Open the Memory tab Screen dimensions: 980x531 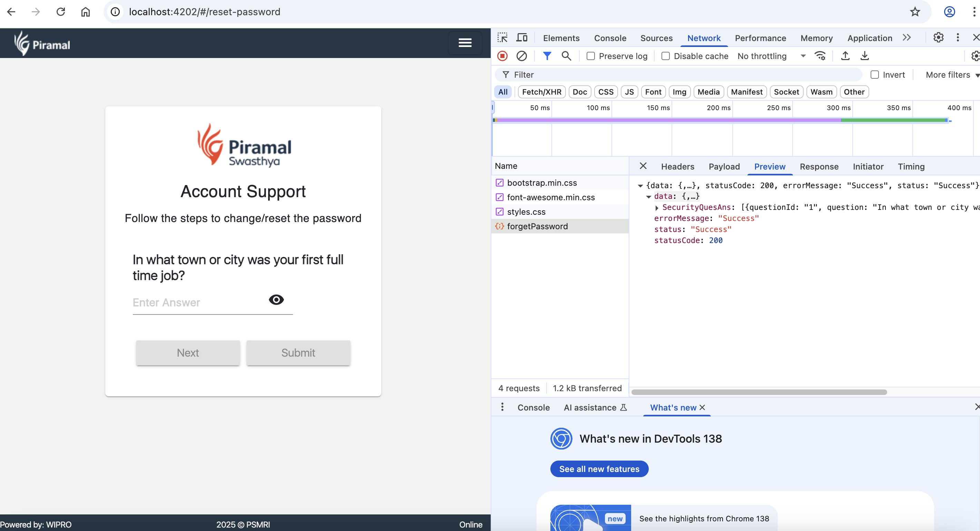[x=816, y=38]
